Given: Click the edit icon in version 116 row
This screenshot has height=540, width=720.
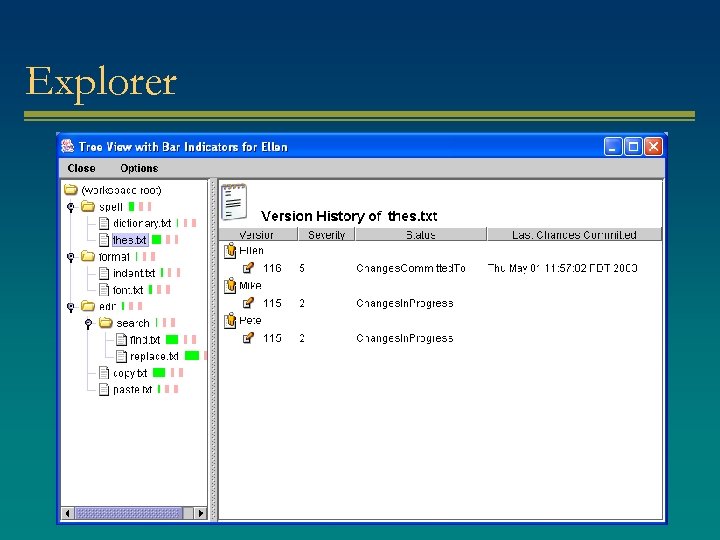Looking at the screenshot, I should tap(248, 268).
